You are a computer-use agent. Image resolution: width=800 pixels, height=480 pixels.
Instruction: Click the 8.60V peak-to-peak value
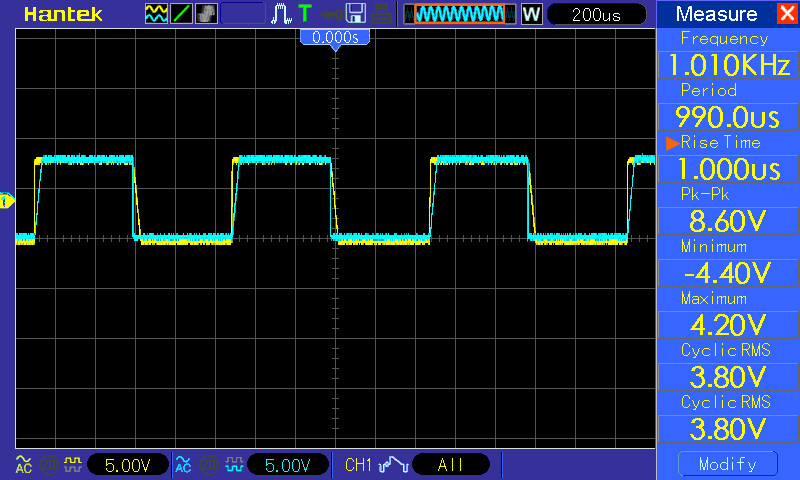coord(728,221)
